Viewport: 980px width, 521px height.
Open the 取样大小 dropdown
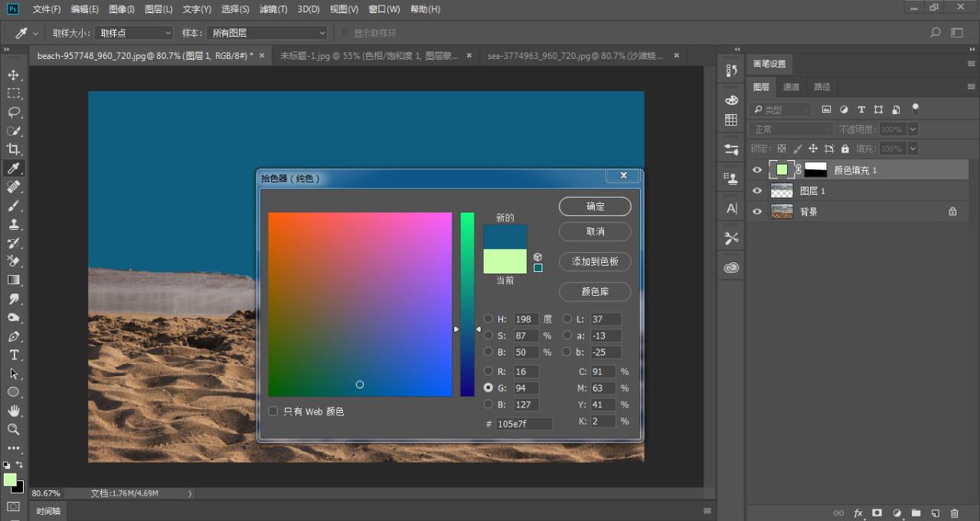click(x=135, y=33)
